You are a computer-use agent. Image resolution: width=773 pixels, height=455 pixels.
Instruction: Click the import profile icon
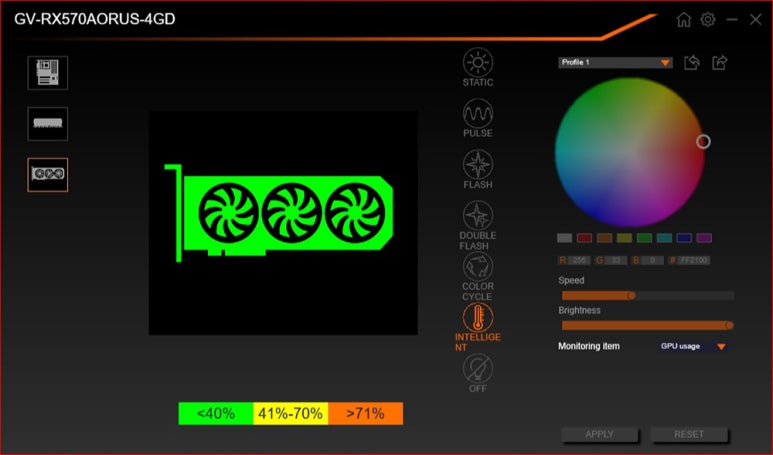click(692, 63)
